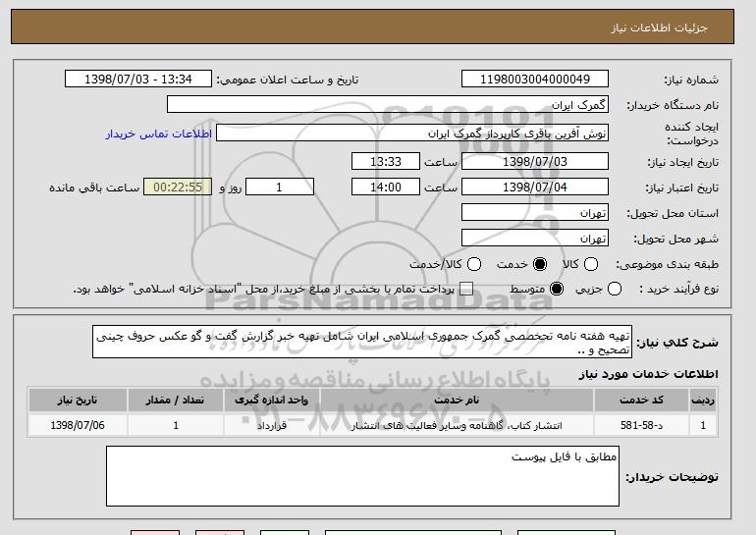
Task: Click the label ساعت باقی مانده
Action: 94,187
